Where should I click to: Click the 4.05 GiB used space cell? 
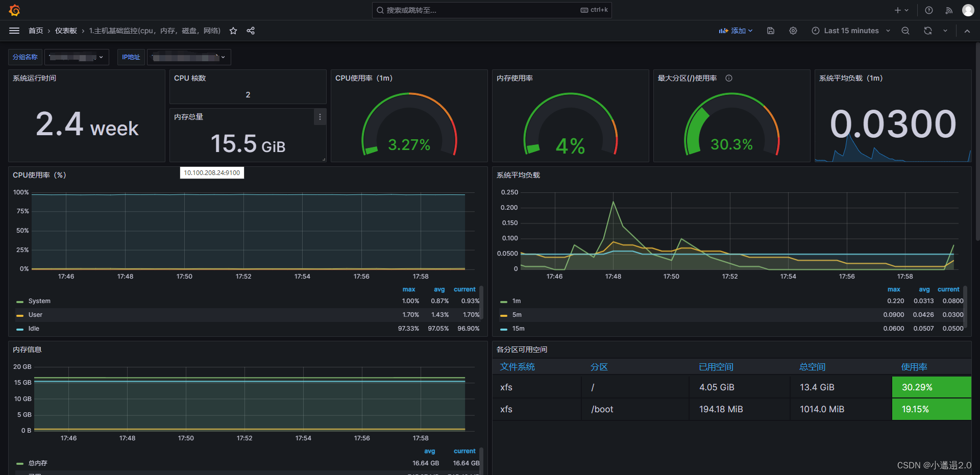click(739, 387)
